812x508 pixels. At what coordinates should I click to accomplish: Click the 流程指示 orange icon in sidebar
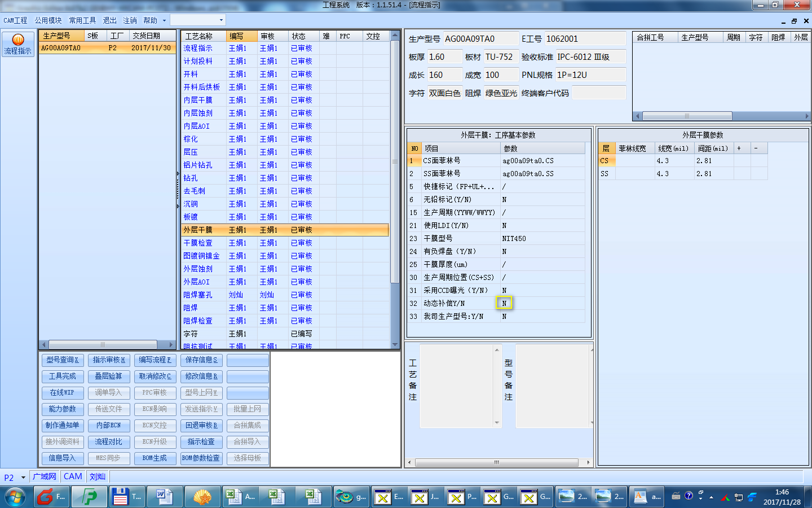pos(18,44)
